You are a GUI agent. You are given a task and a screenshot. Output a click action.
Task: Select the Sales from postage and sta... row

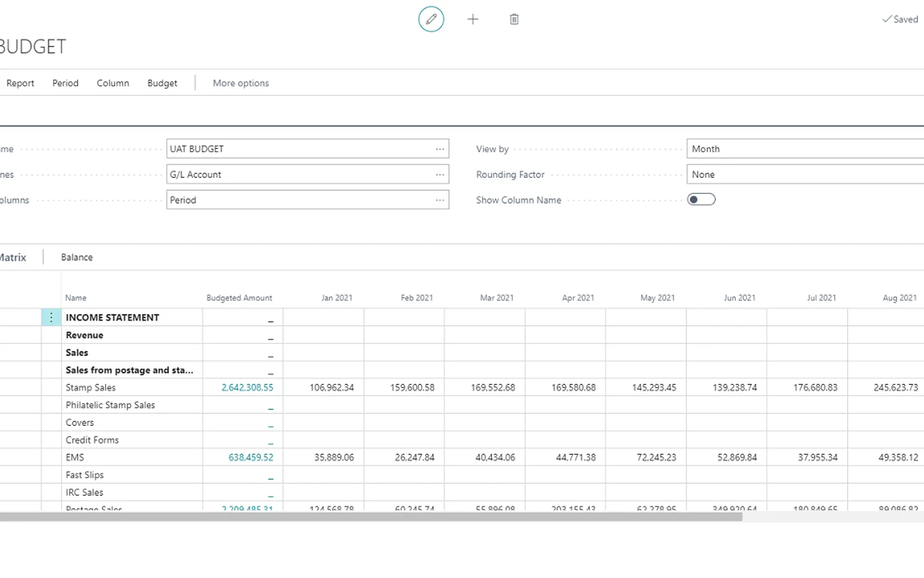[x=129, y=370]
